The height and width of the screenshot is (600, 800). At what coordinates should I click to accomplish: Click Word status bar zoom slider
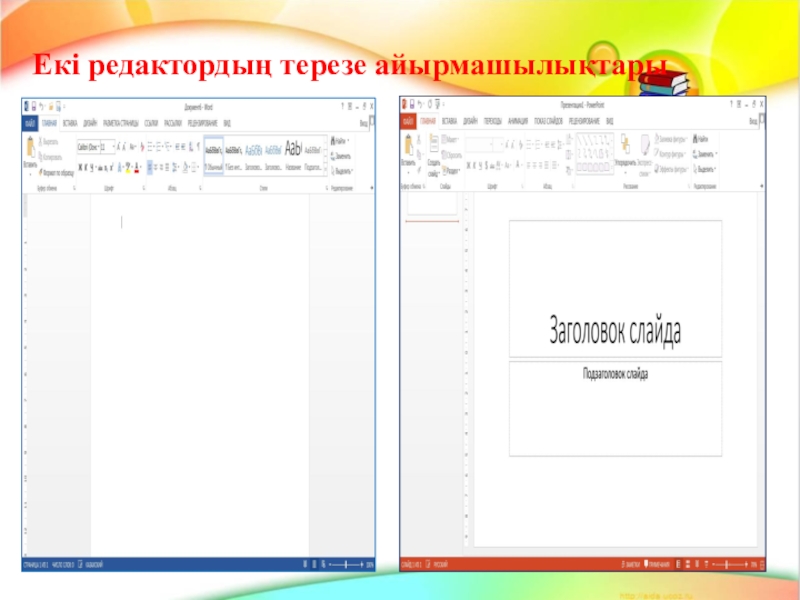pyautogui.click(x=346, y=564)
